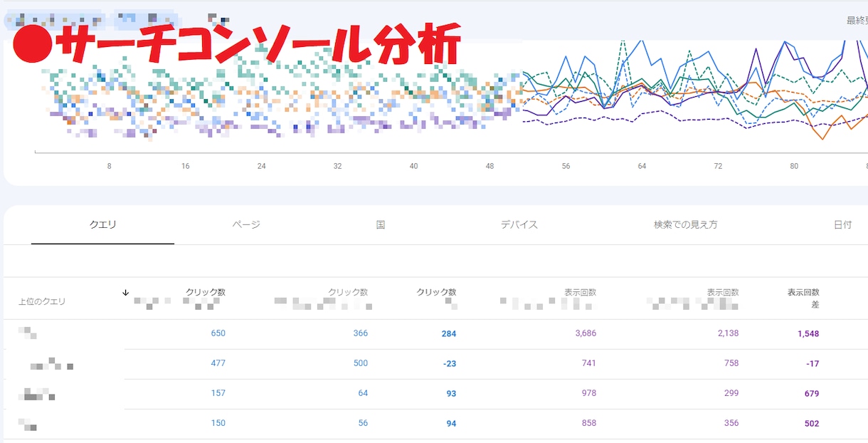This screenshot has height=443, width=868.
Task: Select the click count cell 477
Action: [x=218, y=363]
